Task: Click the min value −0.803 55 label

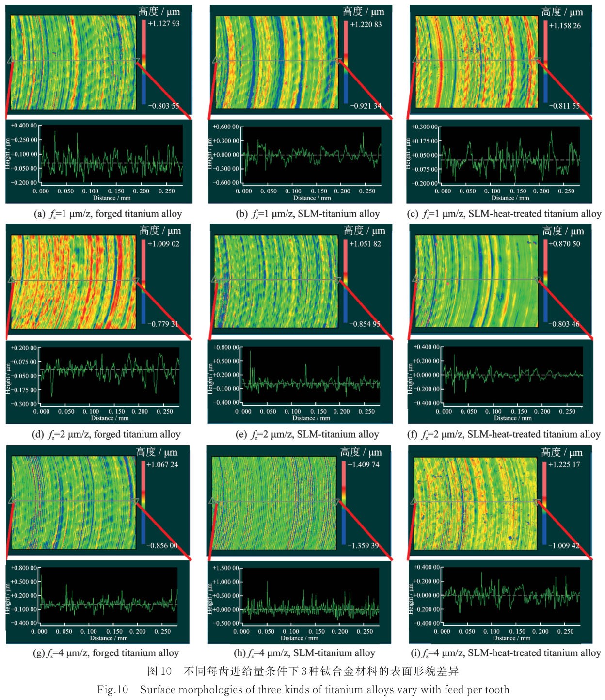Action: tap(163, 106)
